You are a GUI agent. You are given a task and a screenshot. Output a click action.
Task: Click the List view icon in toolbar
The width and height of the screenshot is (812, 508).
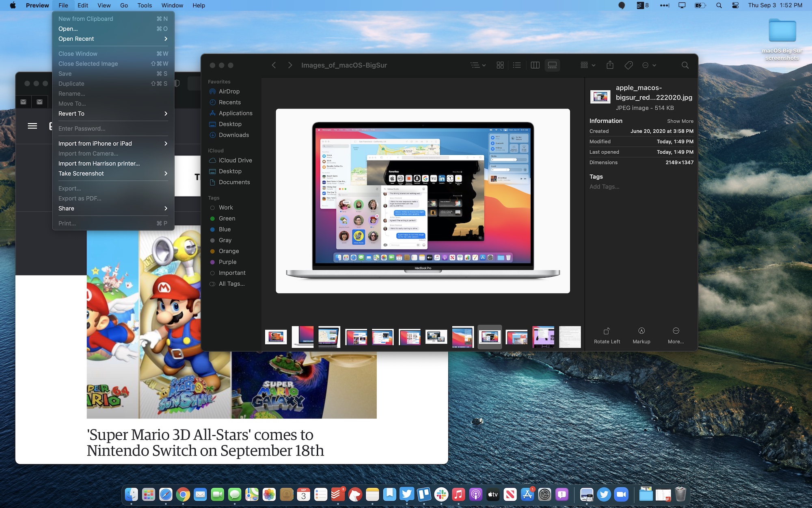tap(516, 65)
